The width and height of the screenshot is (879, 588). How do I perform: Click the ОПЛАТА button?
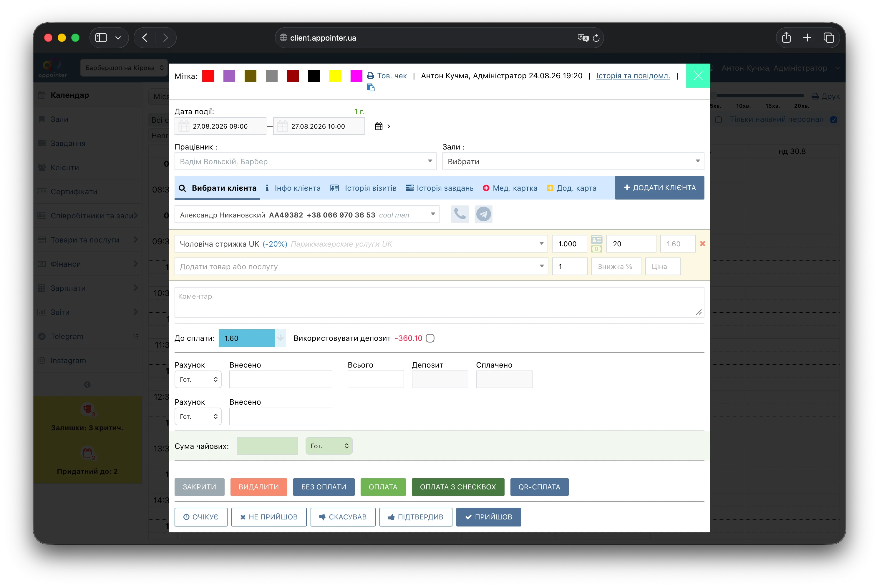(383, 487)
